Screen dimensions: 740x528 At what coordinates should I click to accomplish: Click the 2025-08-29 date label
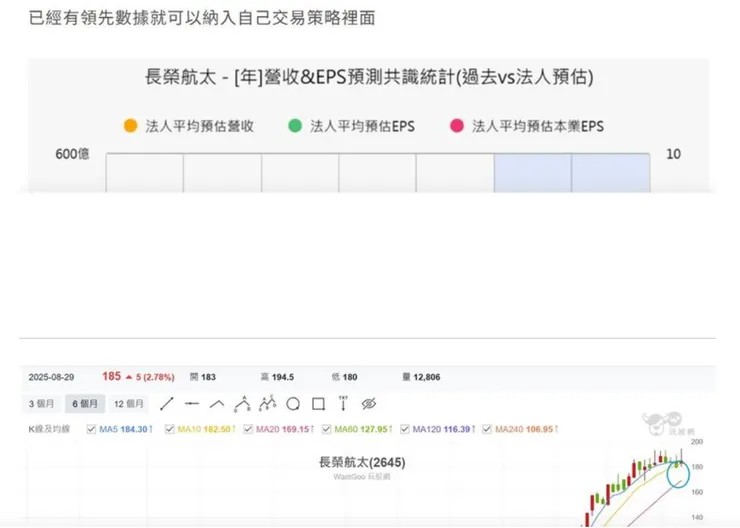51,377
